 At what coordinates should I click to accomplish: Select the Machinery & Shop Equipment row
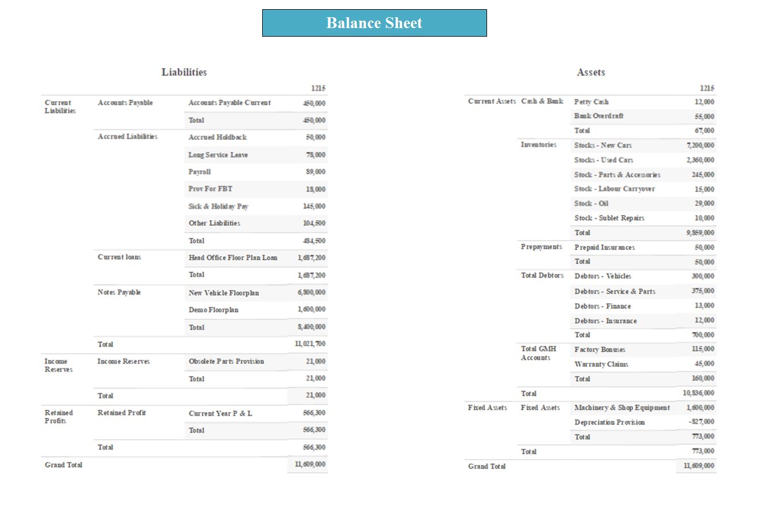pos(621,408)
